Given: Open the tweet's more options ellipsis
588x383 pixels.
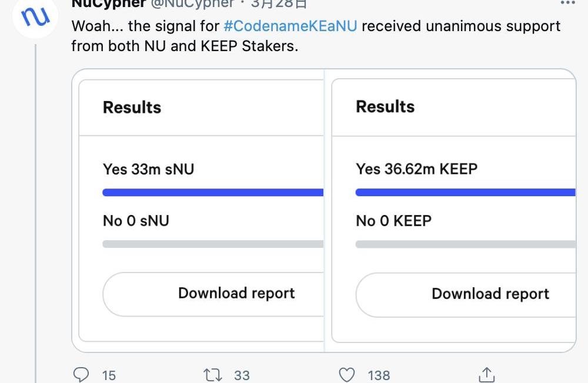Looking at the screenshot, I should tap(567, 3).
